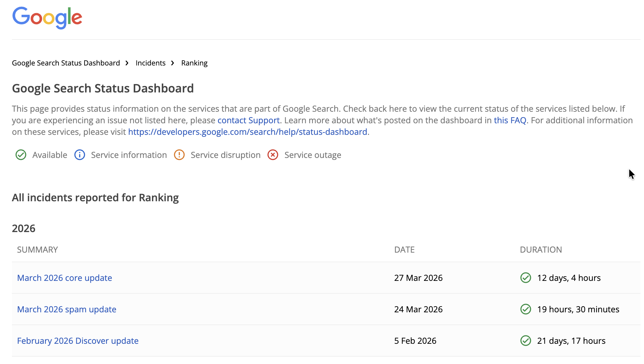Click green status icon for February 2026 Discover update
644x364 pixels.
click(526, 341)
